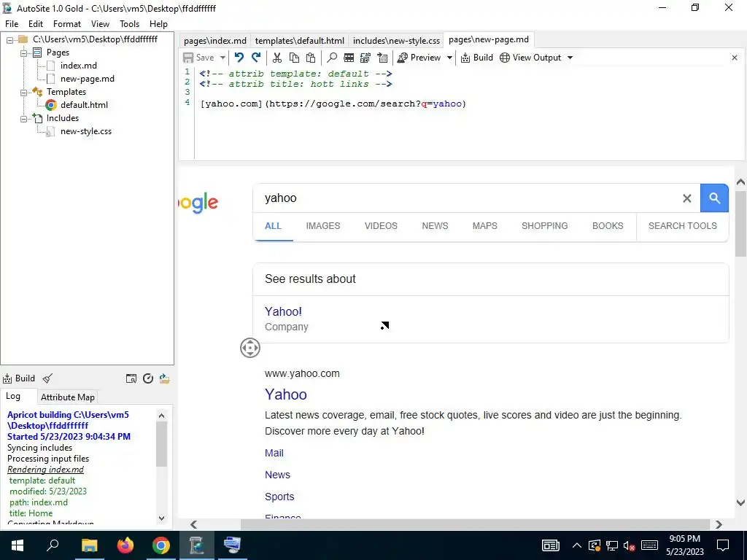Switch to includes\new-style.css tab
The height and width of the screenshot is (560, 747).
coord(396,41)
